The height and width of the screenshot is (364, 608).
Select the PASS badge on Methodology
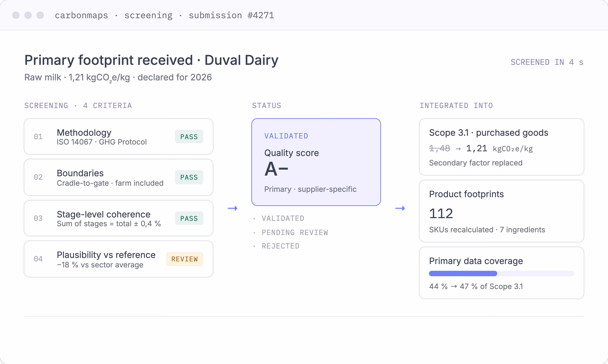point(189,137)
